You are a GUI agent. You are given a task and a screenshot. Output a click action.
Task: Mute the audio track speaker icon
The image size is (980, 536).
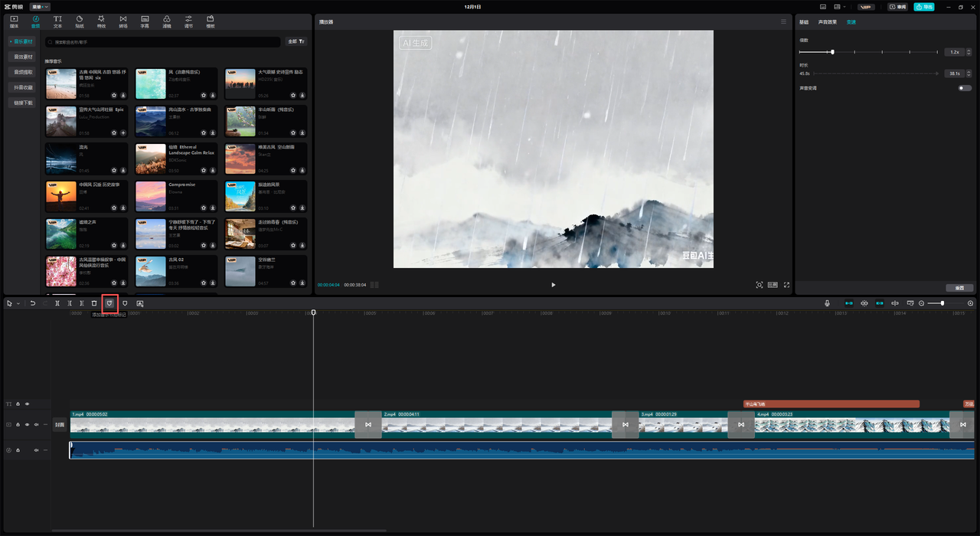coord(35,450)
